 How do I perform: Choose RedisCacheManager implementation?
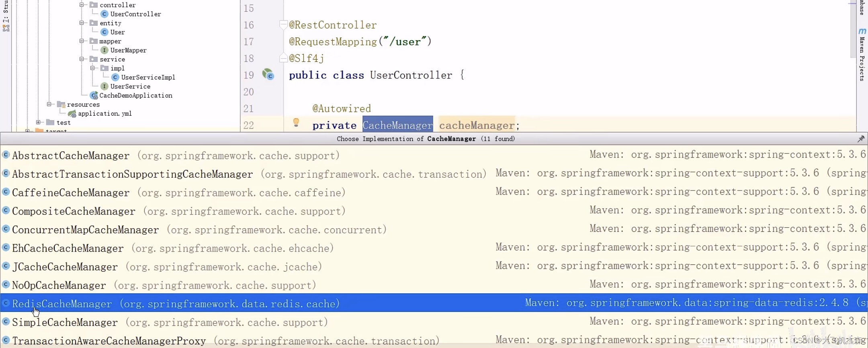(x=434, y=303)
